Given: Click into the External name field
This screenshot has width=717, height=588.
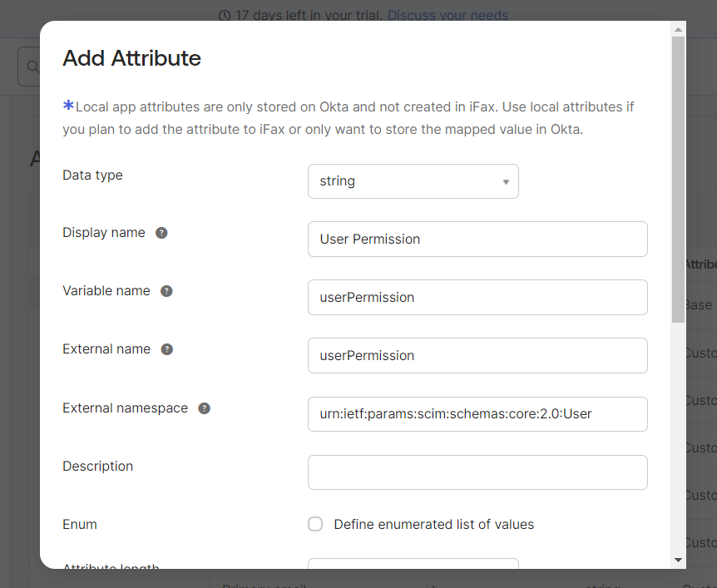Looking at the screenshot, I should (x=477, y=355).
